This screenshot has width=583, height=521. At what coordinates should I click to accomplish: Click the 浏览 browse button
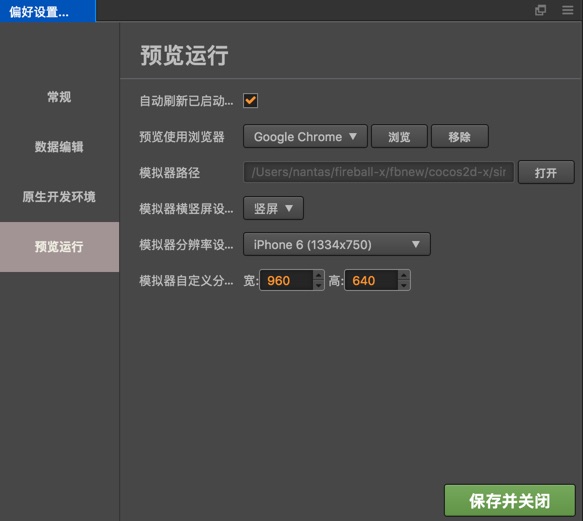399,136
